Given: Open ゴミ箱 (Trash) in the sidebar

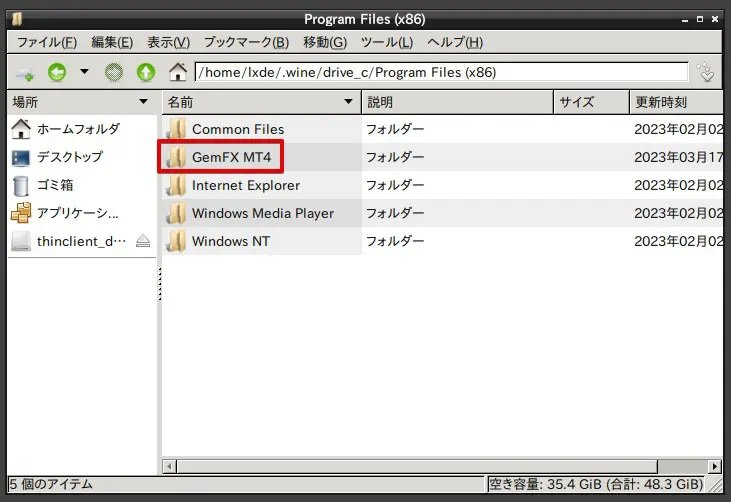Looking at the screenshot, I should pos(56,185).
